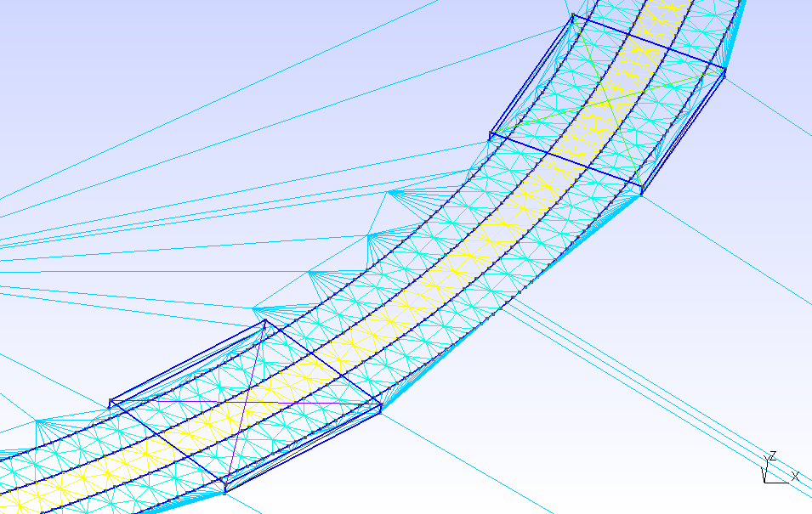Pick left corner of lower blue box
This screenshot has width=812, height=514.
pos(111,402)
